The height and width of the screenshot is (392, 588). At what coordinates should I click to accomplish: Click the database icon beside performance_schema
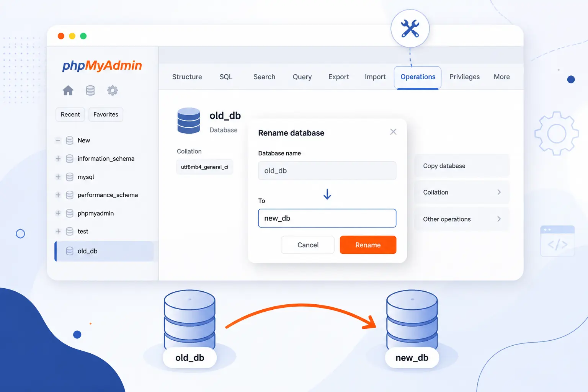point(70,195)
